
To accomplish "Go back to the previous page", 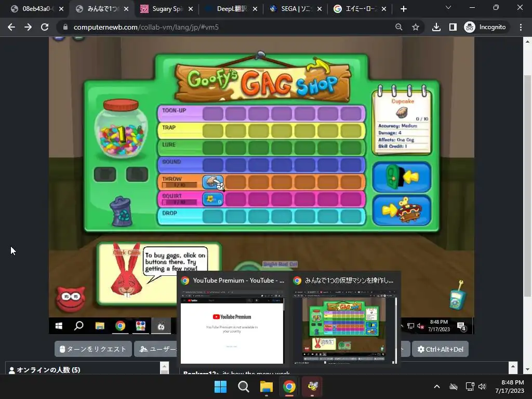I will click(11, 27).
